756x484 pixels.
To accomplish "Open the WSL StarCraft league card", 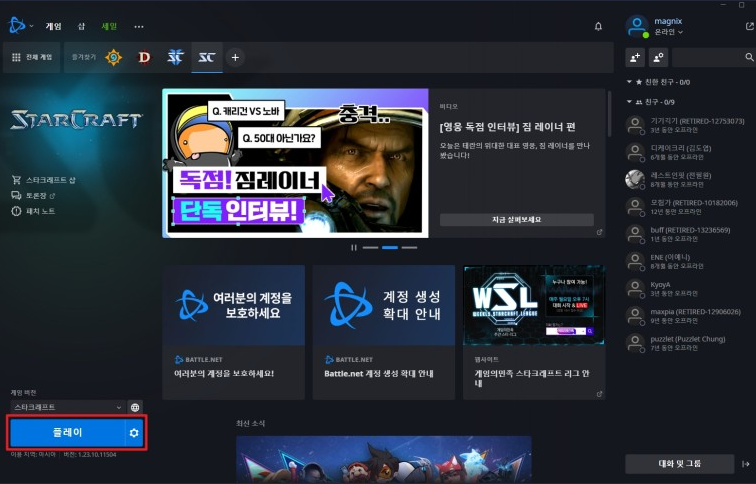I will (x=534, y=332).
